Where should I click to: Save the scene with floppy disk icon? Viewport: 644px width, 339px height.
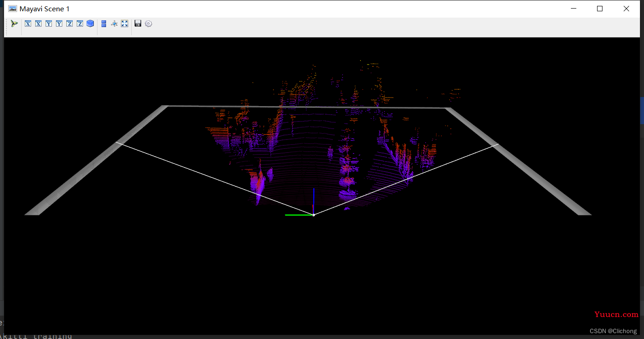tap(138, 23)
